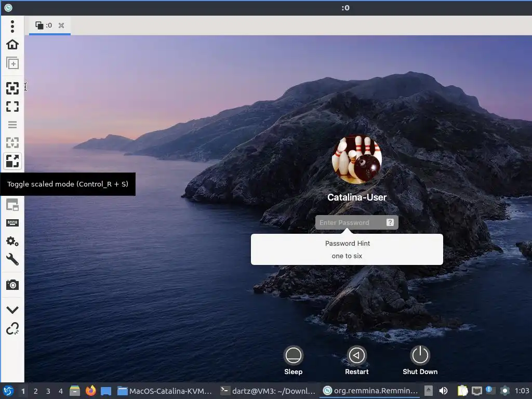Switch to workspace 1

pyautogui.click(x=23, y=391)
